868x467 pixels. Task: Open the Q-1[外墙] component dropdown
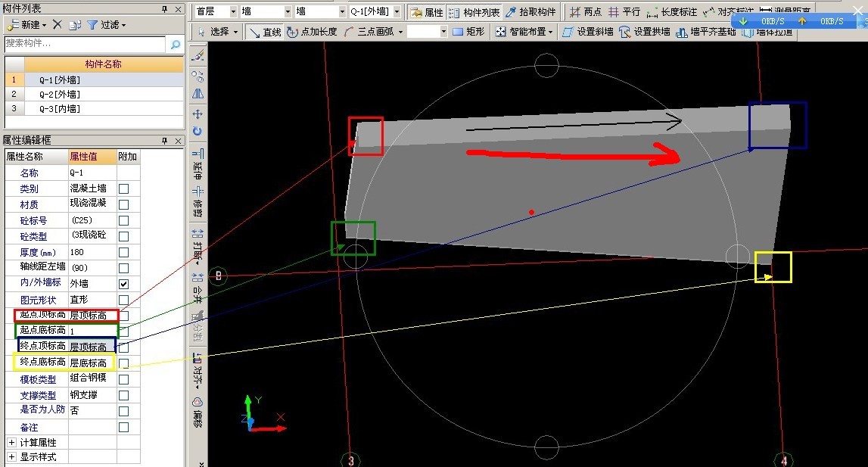pyautogui.click(x=397, y=11)
